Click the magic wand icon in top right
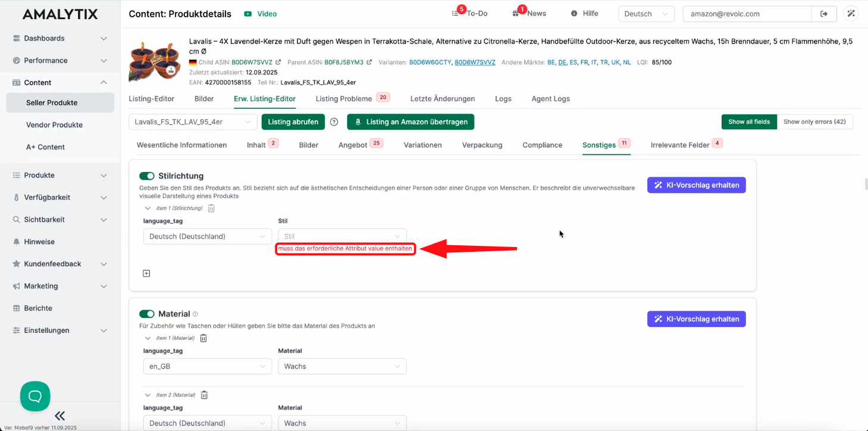The image size is (868, 431). pyautogui.click(x=851, y=14)
